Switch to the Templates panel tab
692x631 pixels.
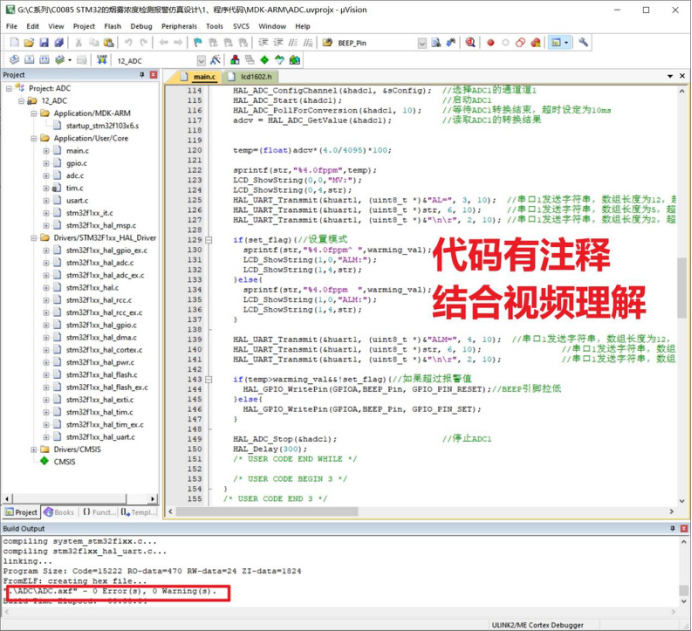(x=138, y=512)
